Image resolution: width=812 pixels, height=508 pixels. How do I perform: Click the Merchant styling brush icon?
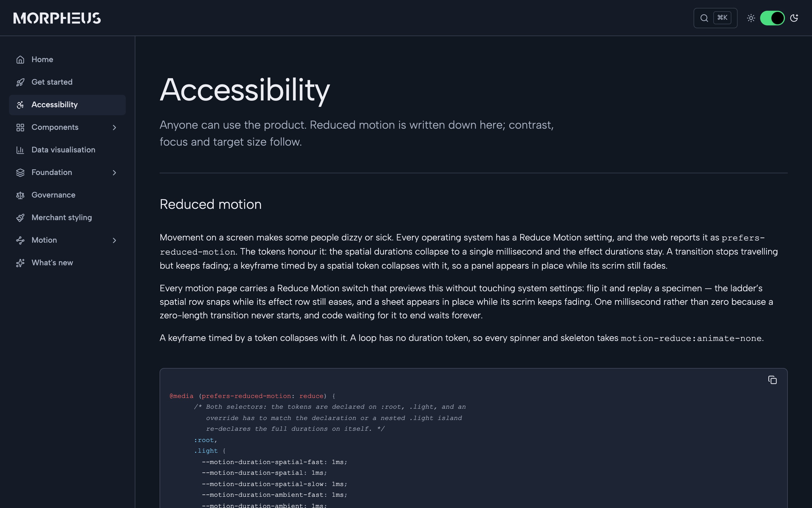coord(20,218)
